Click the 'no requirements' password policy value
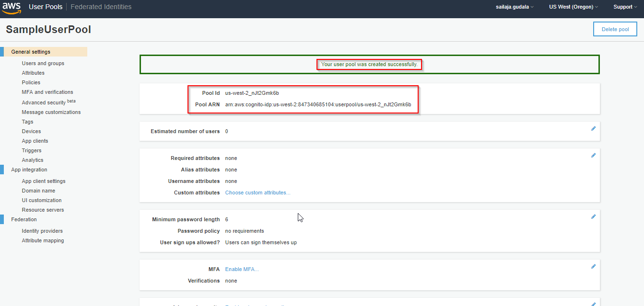Viewport: 644px width, 306px height. coord(245,231)
